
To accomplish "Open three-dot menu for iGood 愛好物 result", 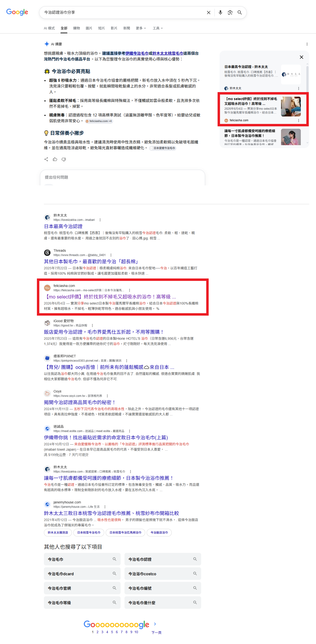I will [x=92, y=326].
